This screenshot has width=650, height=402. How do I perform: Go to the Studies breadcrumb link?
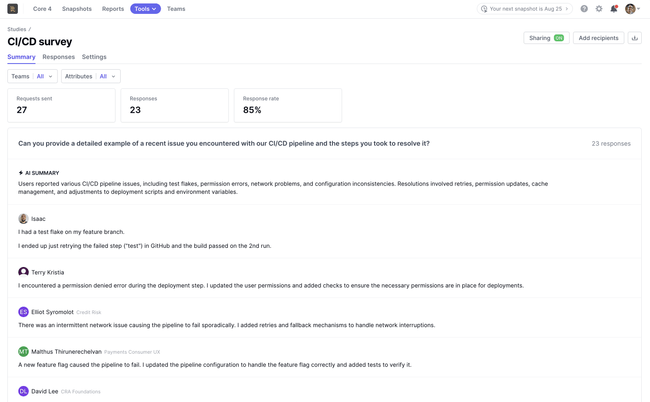[17, 29]
